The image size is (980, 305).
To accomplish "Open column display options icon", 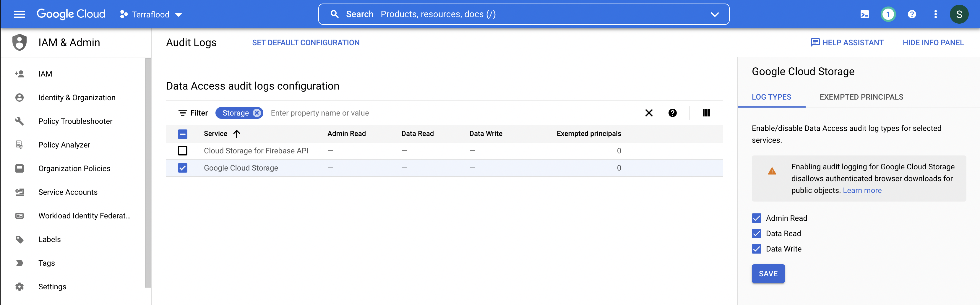I will [706, 113].
